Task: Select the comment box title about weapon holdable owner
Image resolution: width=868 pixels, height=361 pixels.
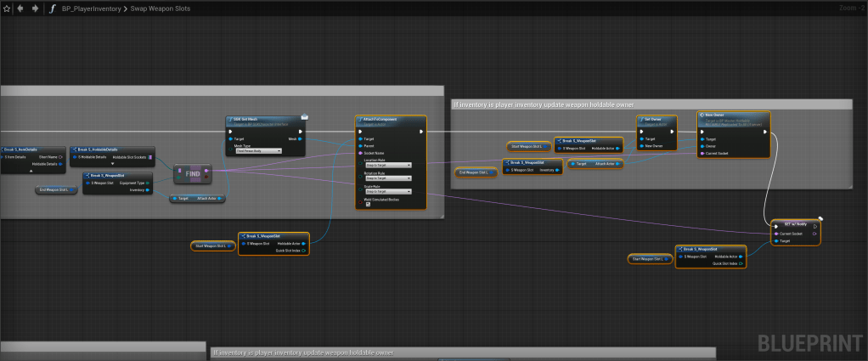Action: (x=544, y=104)
